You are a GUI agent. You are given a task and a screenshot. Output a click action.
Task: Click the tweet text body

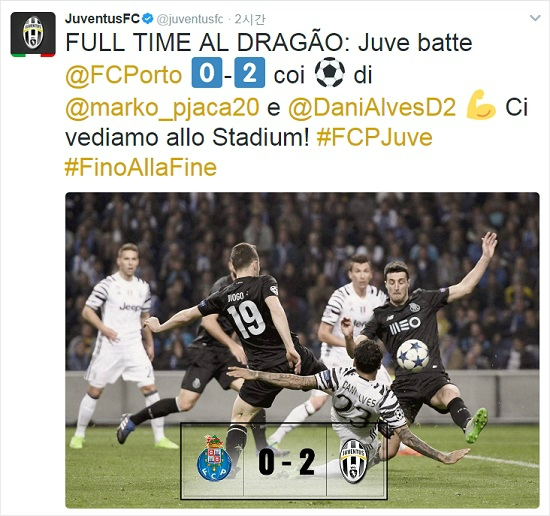click(x=296, y=105)
